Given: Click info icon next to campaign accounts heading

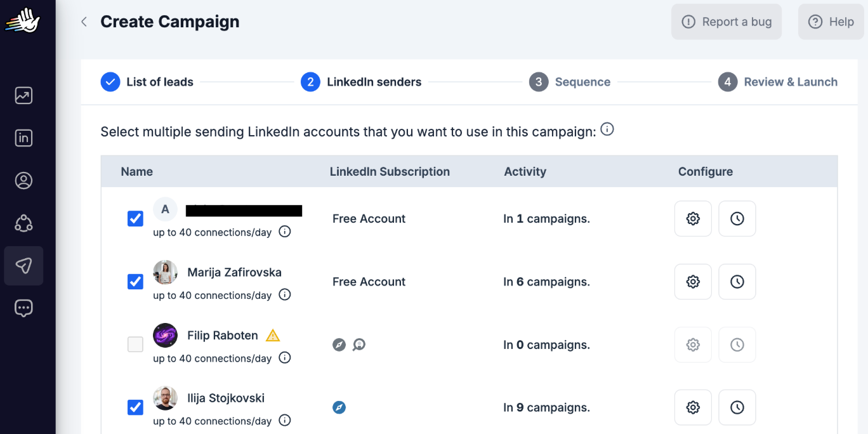Looking at the screenshot, I should coord(607,130).
